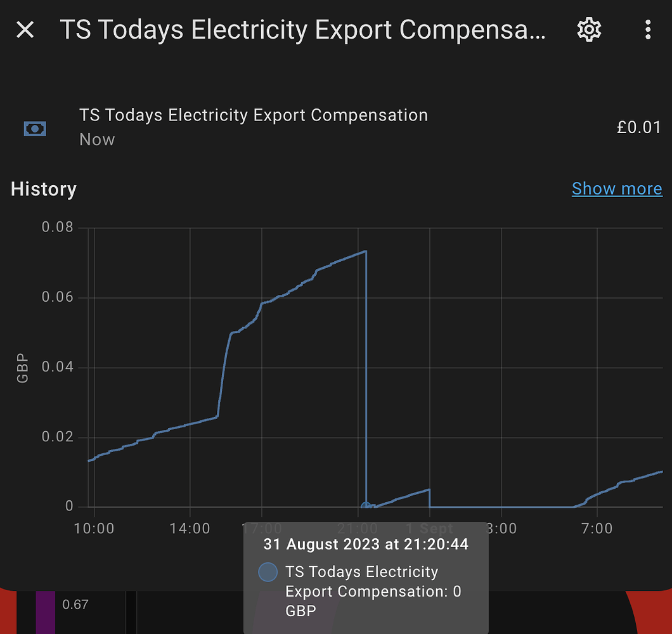The image size is (672, 634).
Task: Select the entity name above the Now label
Action: 254,115
